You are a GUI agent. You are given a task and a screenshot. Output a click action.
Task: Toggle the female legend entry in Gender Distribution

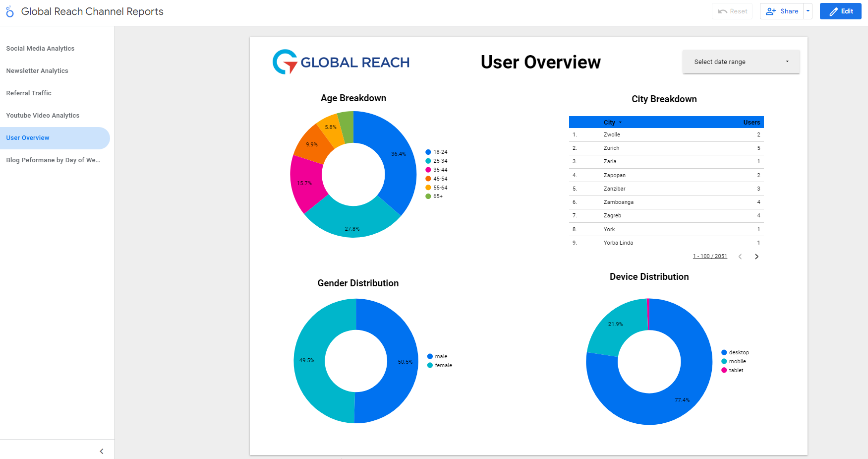coord(440,365)
